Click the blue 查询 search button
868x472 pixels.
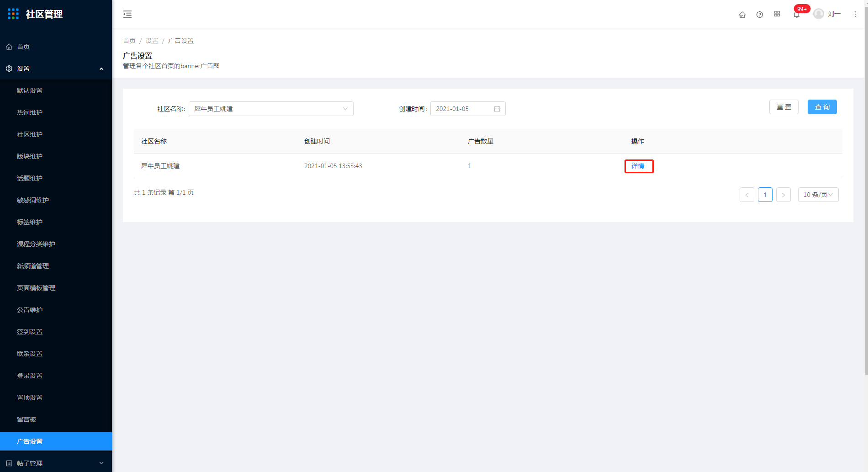coord(822,107)
